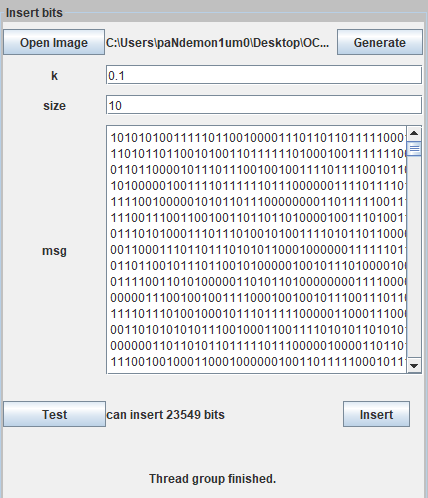Click the Generate button
The image size is (428, 498).
pyautogui.click(x=380, y=42)
